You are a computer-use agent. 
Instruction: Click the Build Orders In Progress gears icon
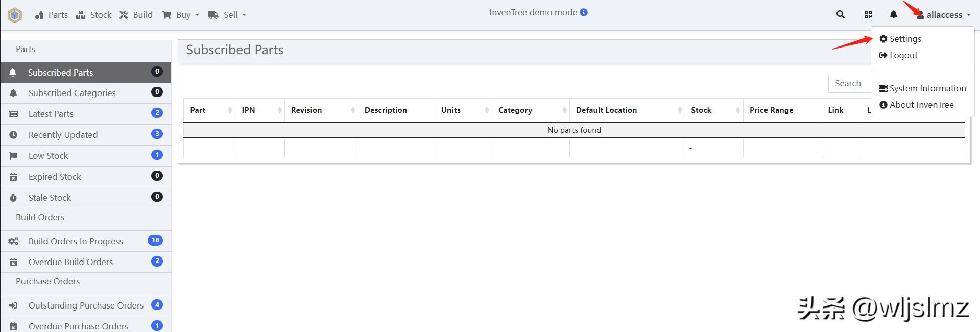pyautogui.click(x=13, y=241)
